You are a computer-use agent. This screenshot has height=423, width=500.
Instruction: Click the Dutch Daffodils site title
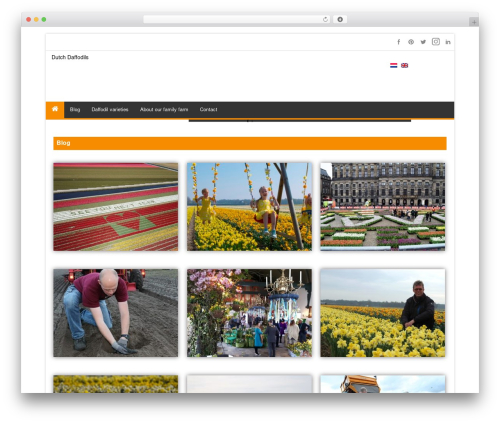(70, 57)
